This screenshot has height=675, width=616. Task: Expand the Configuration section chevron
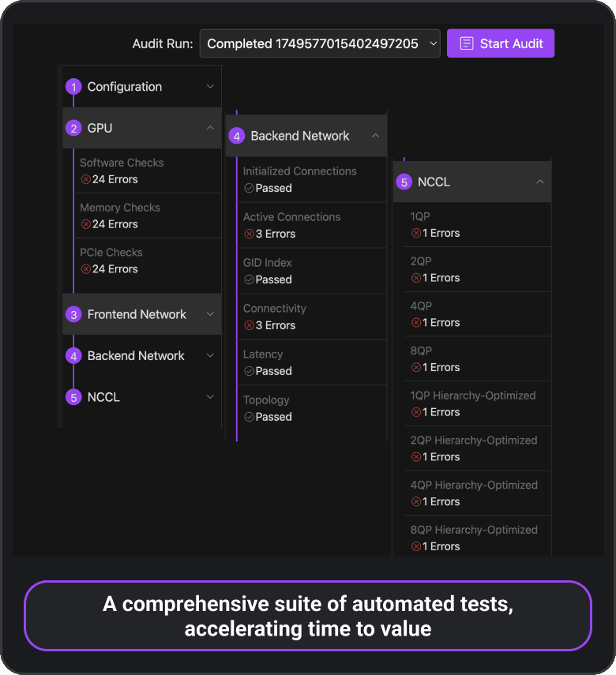[x=210, y=87]
